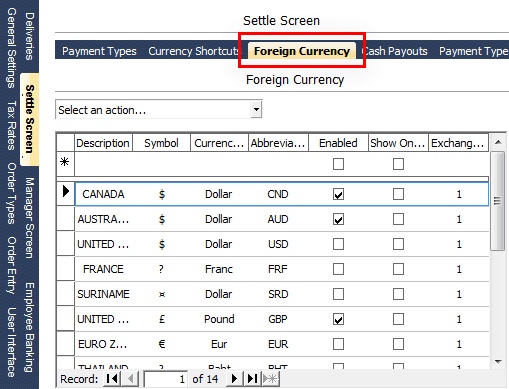Screen dimensions: 509x389
Task: Click the Abbreviation column header
Action: pyautogui.click(x=278, y=143)
